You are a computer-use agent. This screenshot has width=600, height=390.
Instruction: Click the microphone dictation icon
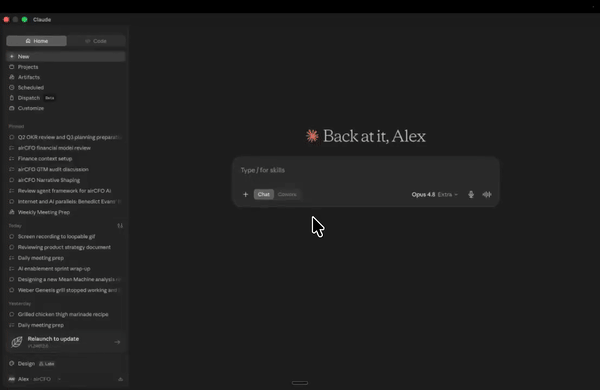coord(471,194)
